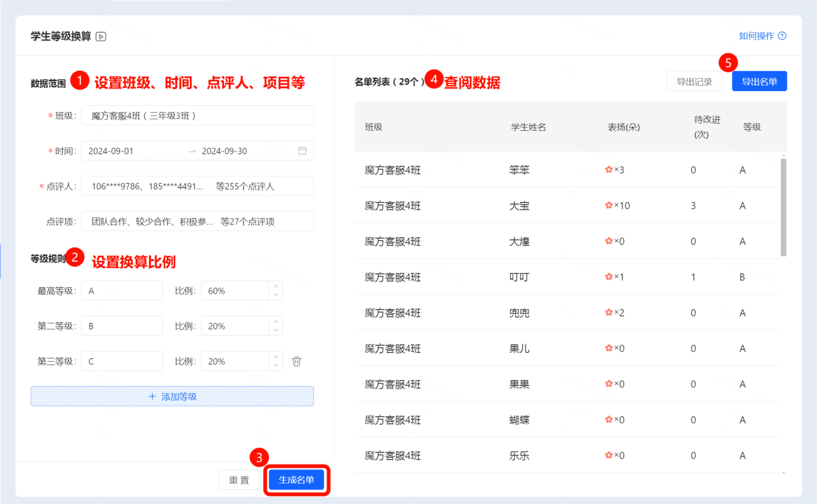
Task: Open the calendar icon in the 时间 field
Action: click(302, 151)
